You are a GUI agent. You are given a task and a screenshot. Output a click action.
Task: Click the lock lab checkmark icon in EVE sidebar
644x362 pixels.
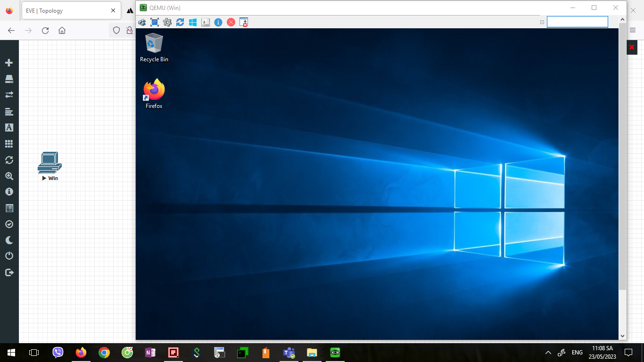click(9, 224)
